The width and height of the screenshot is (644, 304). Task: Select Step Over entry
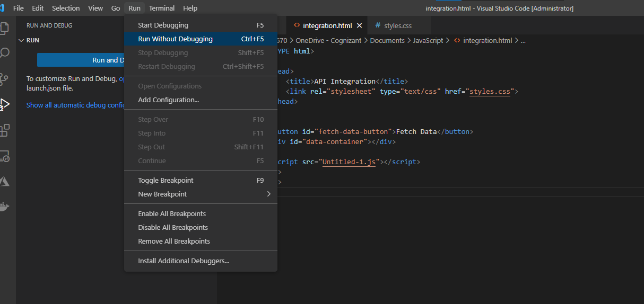[201, 119]
